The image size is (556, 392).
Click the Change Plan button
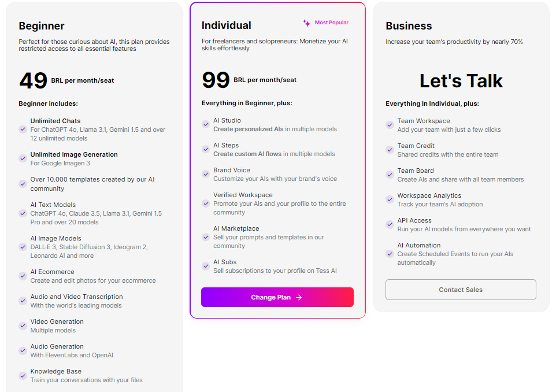(277, 297)
